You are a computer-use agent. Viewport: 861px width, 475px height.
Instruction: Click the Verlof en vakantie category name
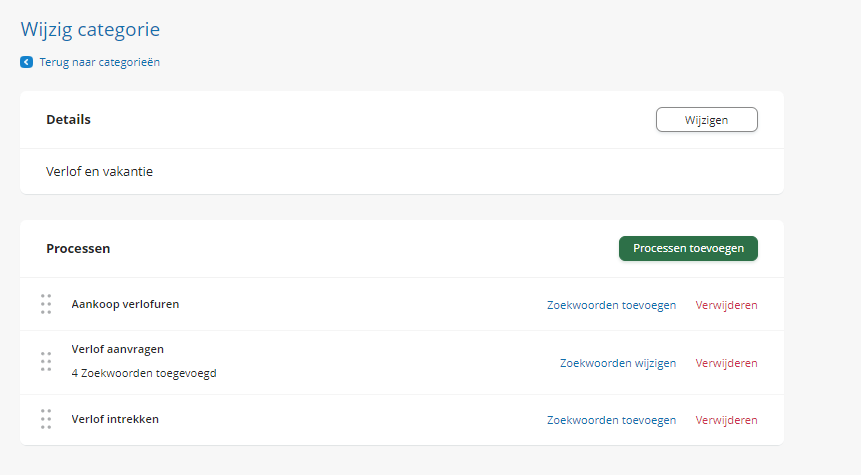[99, 171]
